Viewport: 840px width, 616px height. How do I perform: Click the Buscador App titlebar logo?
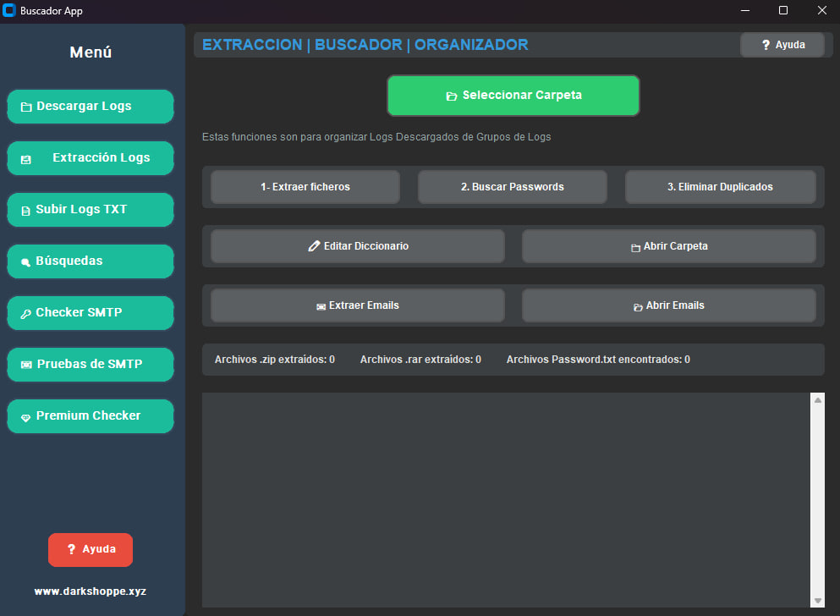click(10, 11)
